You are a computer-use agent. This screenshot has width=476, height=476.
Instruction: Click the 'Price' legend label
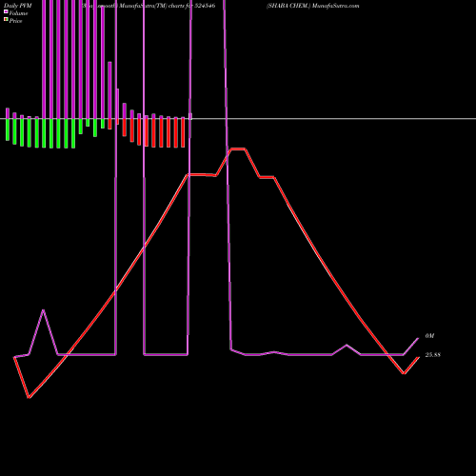[x=15, y=21]
